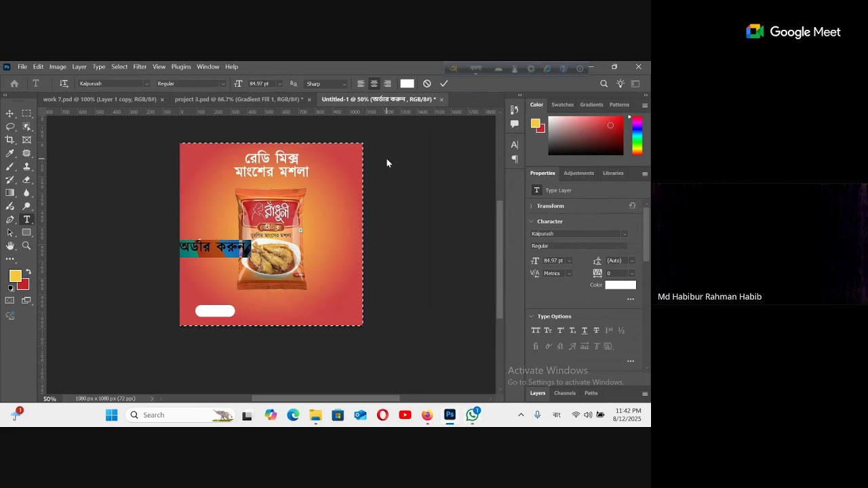Viewport: 868px width, 488px height.
Task: Cancel the current text edits
Action: click(427, 83)
